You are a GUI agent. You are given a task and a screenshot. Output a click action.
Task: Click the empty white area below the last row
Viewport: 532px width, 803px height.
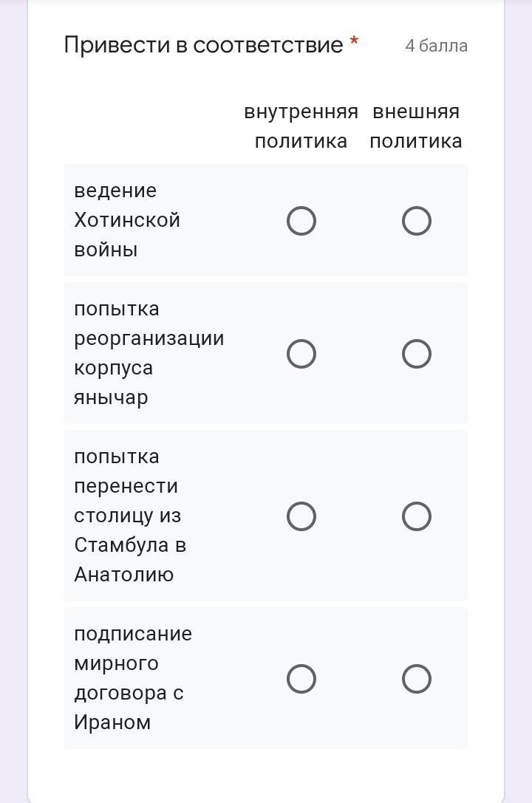266,773
